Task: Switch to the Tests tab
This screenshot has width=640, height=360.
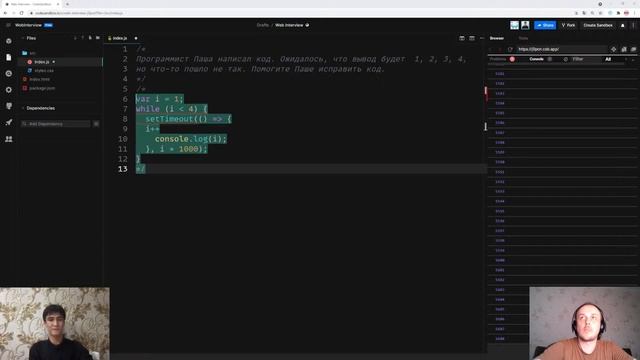Action: [523, 38]
